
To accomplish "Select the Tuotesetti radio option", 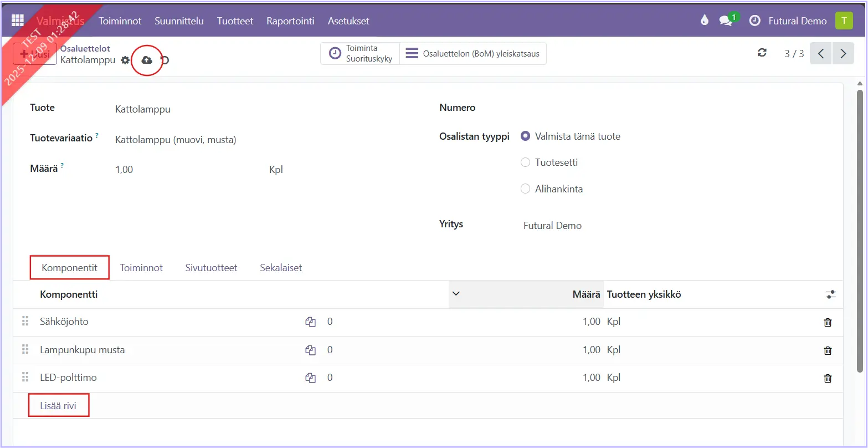I will pos(526,162).
